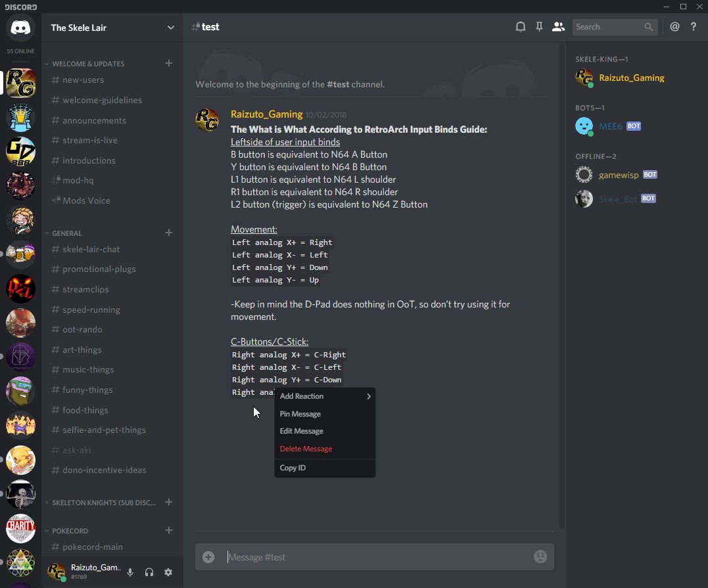Open the red demon-face server icon
This screenshot has width=708, height=588.
tap(20, 288)
